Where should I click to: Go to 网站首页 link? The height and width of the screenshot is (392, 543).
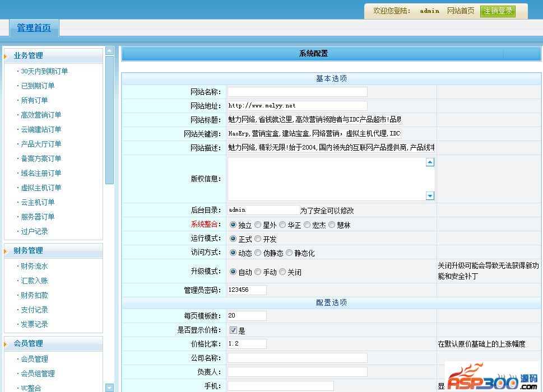click(461, 11)
